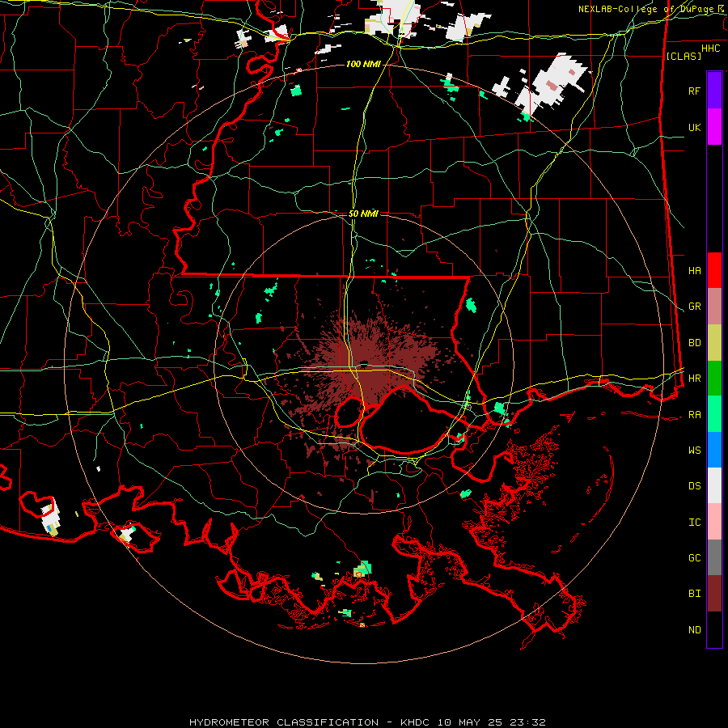728x728 pixels.
Task: Click the gray GC legend swatch
Action: 714,557
